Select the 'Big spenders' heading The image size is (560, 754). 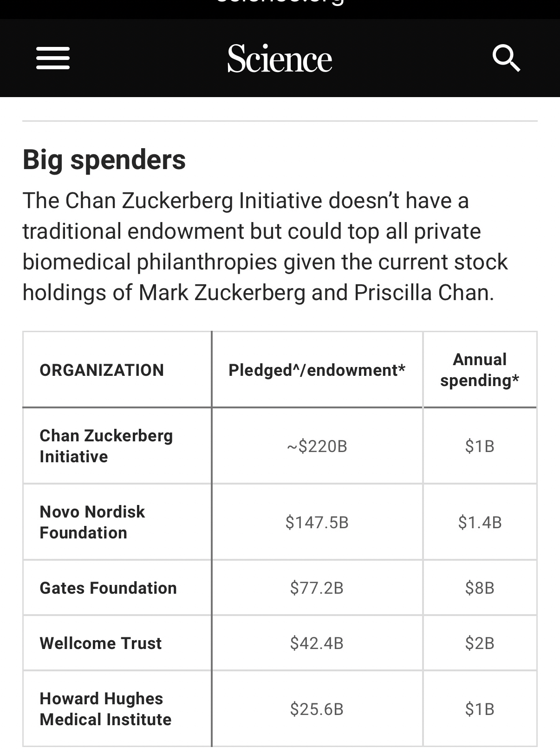click(104, 160)
